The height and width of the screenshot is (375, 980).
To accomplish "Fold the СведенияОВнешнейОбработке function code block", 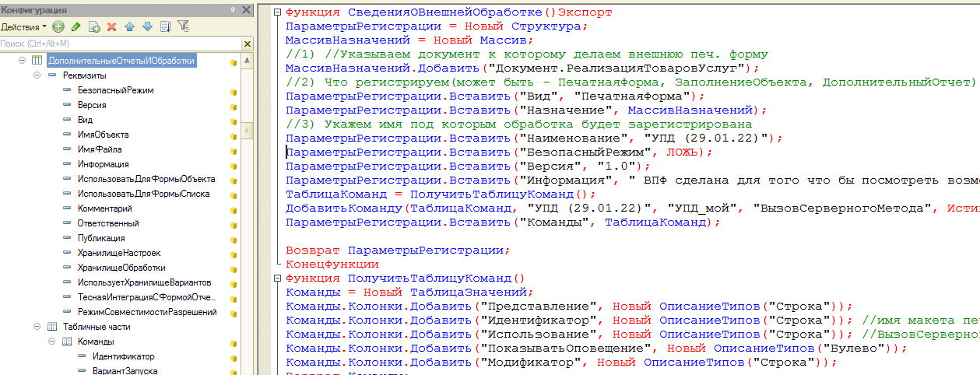I will click(x=278, y=12).
